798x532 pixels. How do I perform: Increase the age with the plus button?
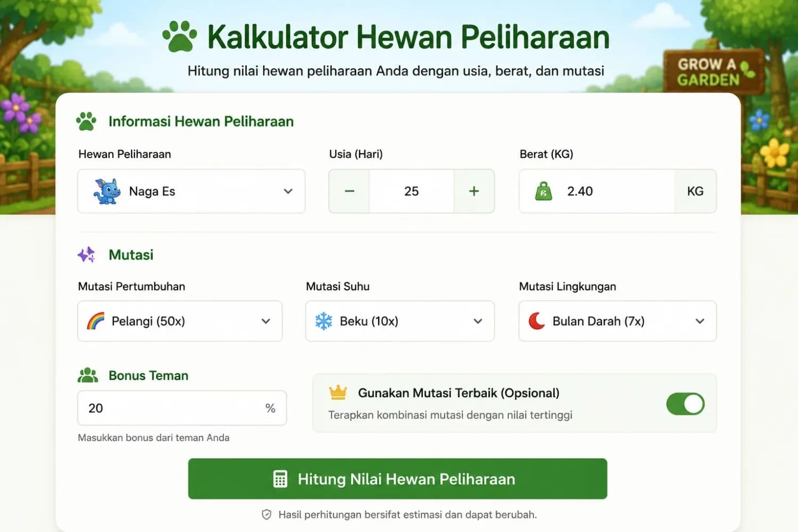pyautogui.click(x=474, y=192)
